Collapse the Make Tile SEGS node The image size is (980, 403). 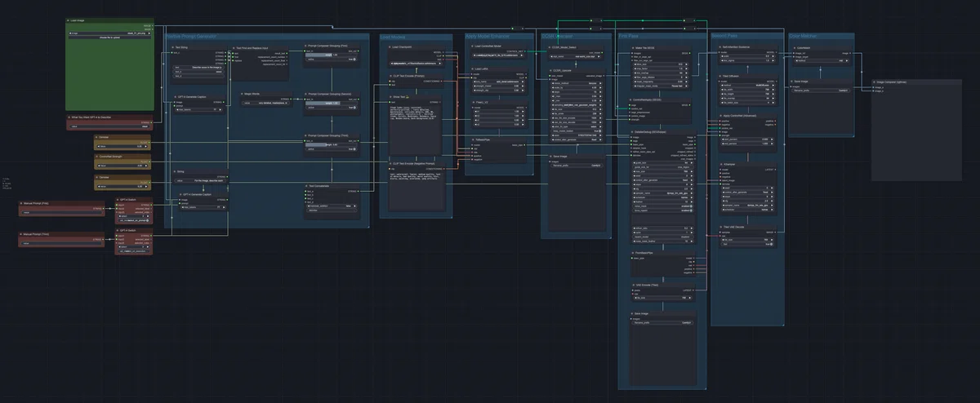pos(631,48)
